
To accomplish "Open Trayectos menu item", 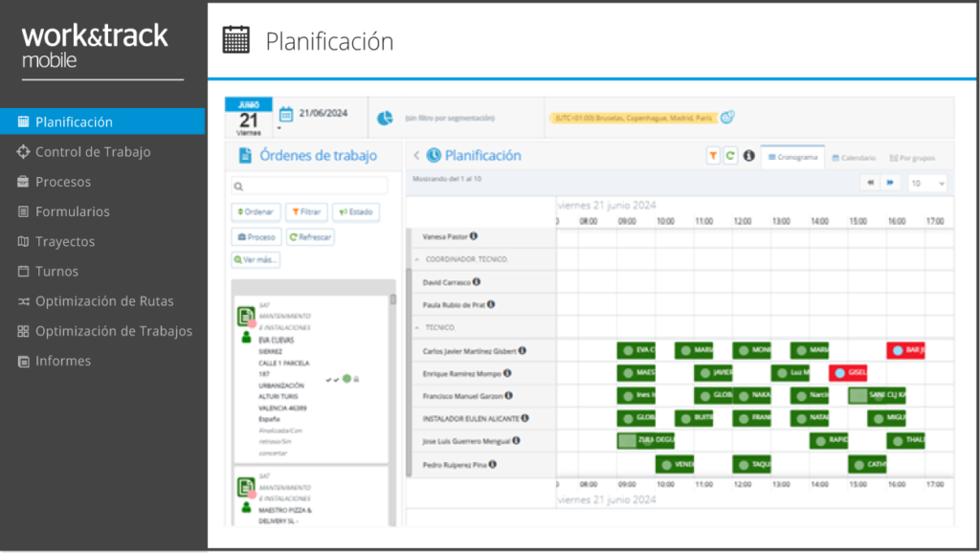I will pyautogui.click(x=56, y=241).
